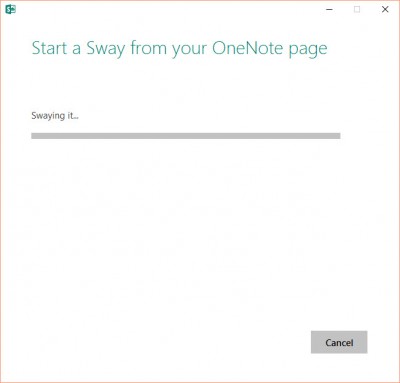Image resolution: width=400 pixels, height=383 pixels.
Task: Click the word 'Start' in the heading
Action: pyautogui.click(x=49, y=48)
